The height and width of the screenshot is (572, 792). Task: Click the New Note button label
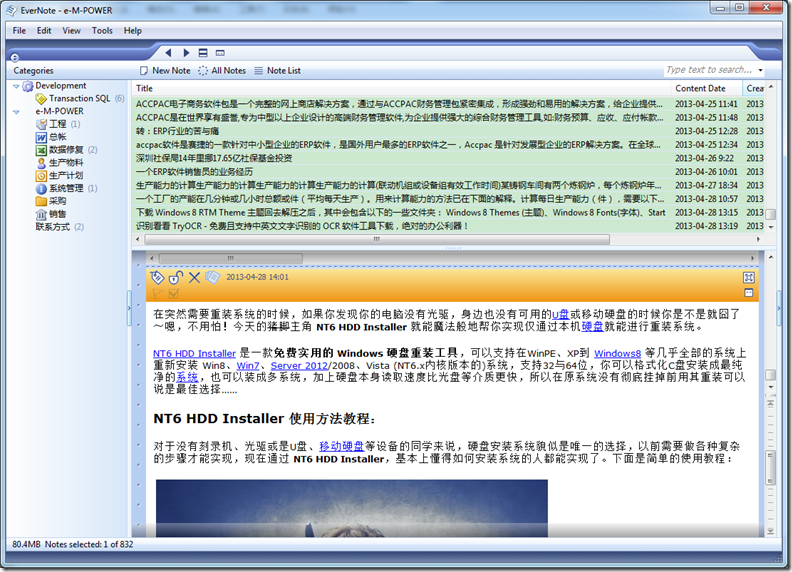(171, 71)
